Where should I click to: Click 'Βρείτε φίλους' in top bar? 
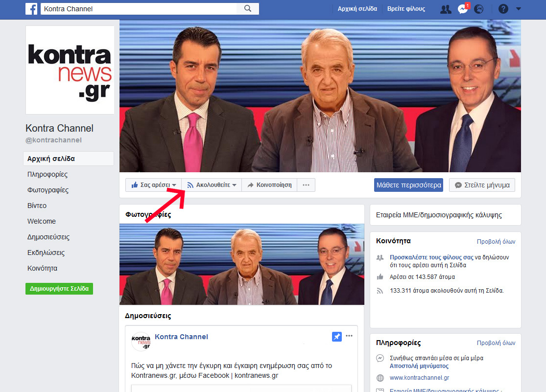click(x=406, y=9)
